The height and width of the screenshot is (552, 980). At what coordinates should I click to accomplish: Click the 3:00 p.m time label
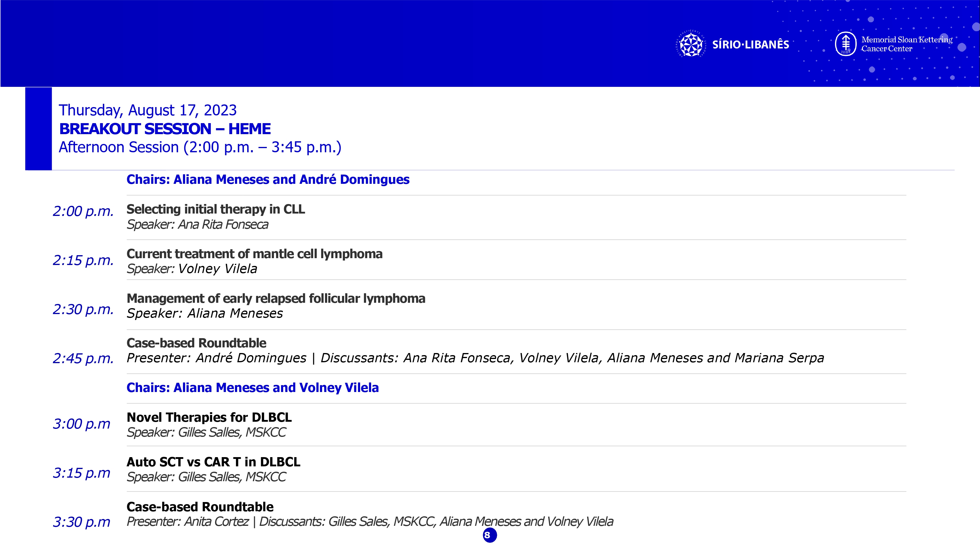click(81, 424)
